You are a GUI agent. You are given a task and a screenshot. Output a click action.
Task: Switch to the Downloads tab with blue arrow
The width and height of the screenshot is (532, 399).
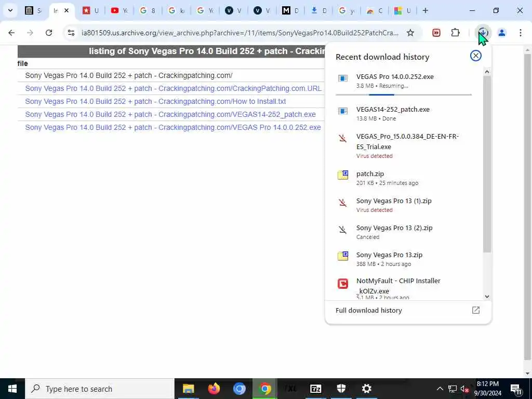coord(320,10)
